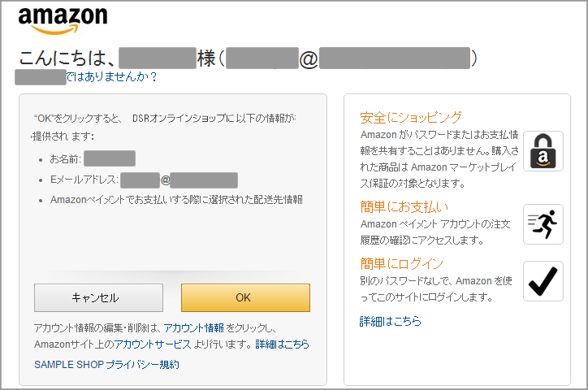Open the ではありませんか? link under the greeting

click(x=111, y=77)
